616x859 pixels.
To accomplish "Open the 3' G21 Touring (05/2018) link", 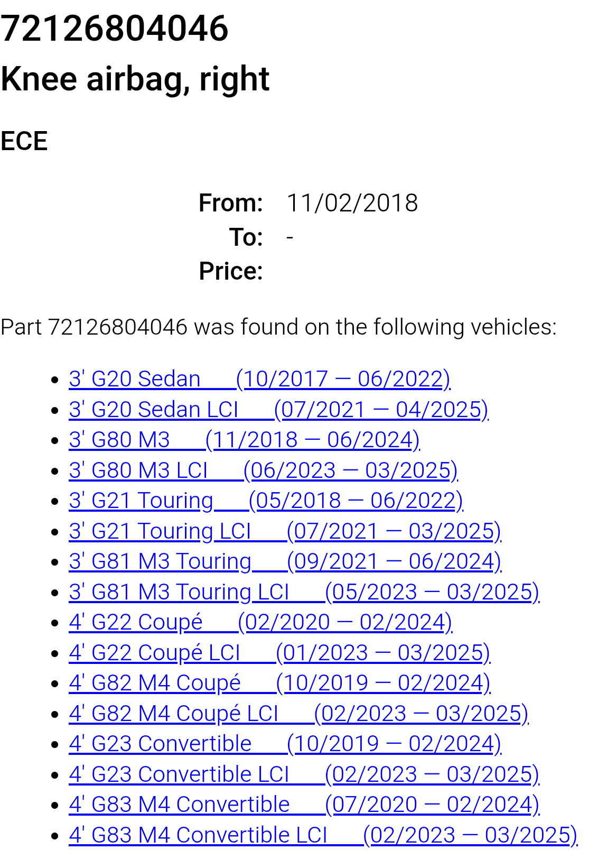I will (x=265, y=501).
